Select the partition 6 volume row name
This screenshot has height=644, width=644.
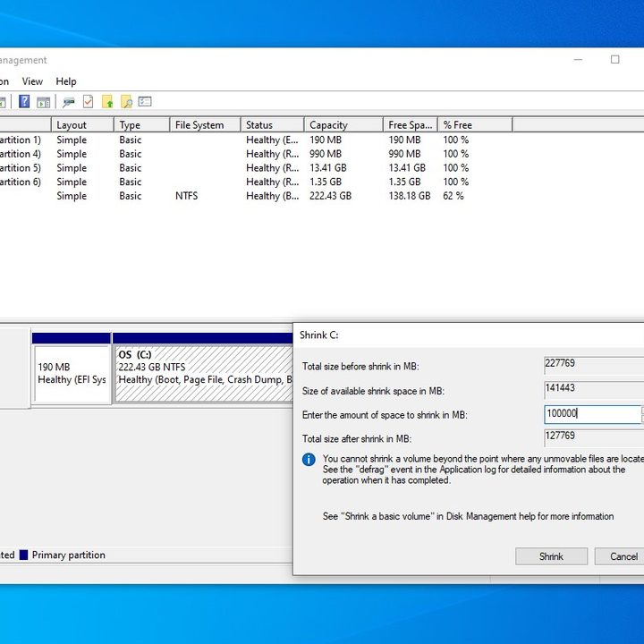(21, 182)
